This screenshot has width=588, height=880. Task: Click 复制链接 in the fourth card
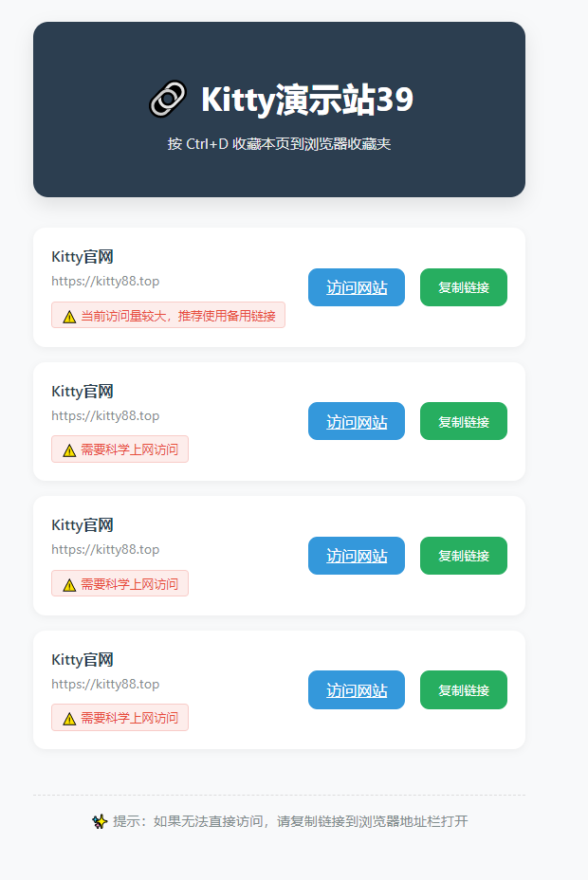464,689
